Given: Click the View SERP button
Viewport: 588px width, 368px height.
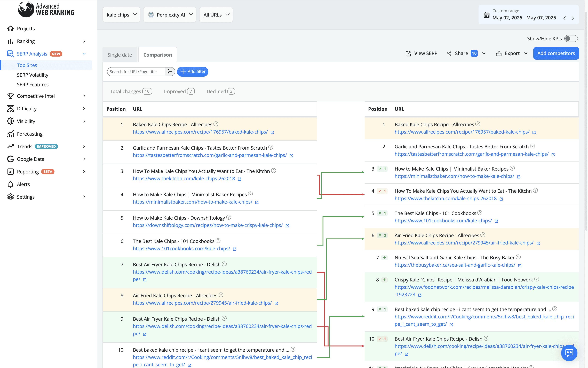Looking at the screenshot, I should click(422, 53).
